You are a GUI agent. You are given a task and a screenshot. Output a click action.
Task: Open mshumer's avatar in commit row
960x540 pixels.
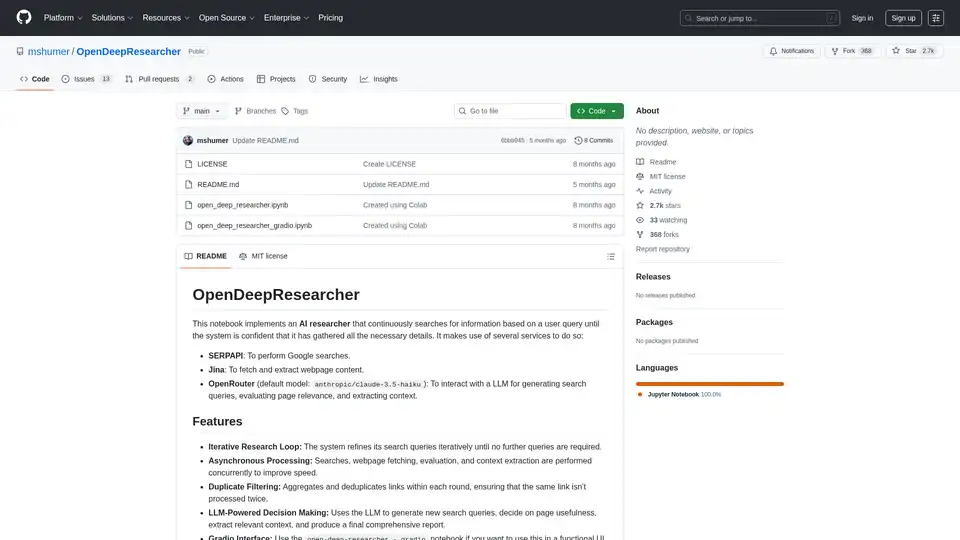click(189, 141)
